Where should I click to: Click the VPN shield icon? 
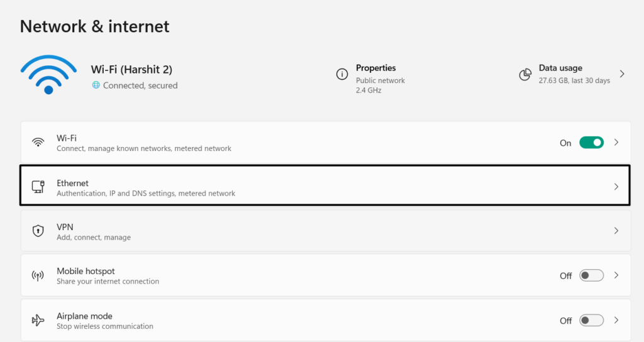click(x=38, y=231)
